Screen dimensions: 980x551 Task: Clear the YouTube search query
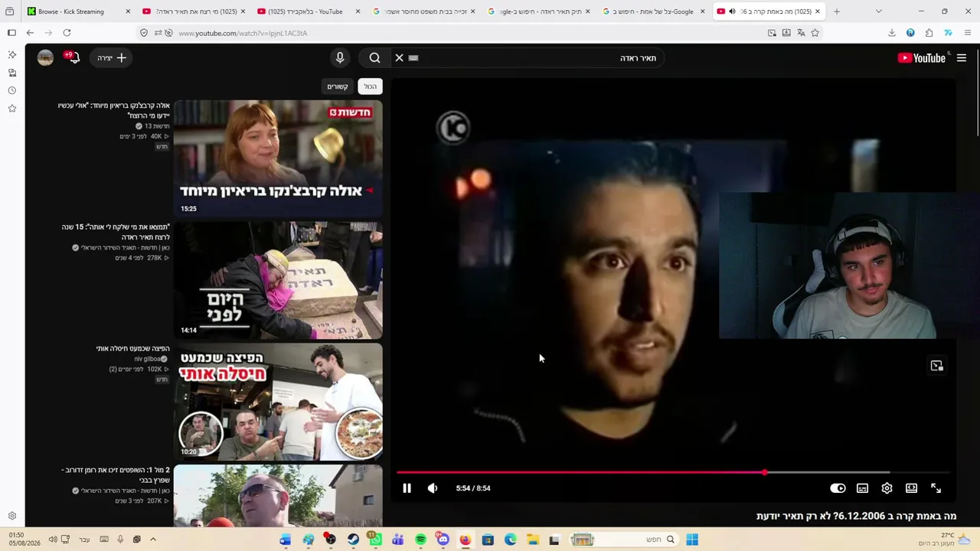[399, 58]
